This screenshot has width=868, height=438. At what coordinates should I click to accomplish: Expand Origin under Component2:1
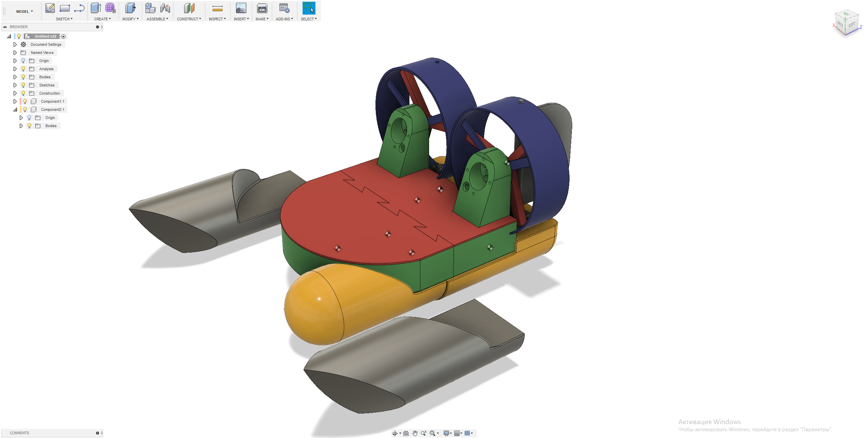(21, 118)
